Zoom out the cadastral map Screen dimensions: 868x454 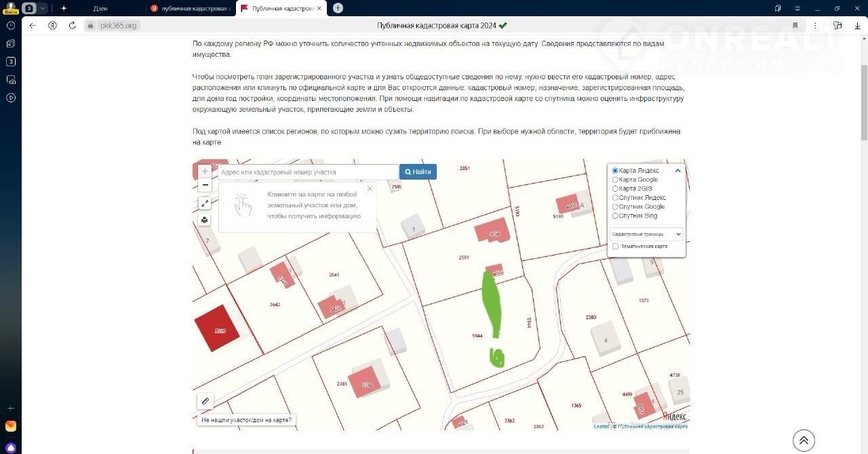click(x=205, y=185)
